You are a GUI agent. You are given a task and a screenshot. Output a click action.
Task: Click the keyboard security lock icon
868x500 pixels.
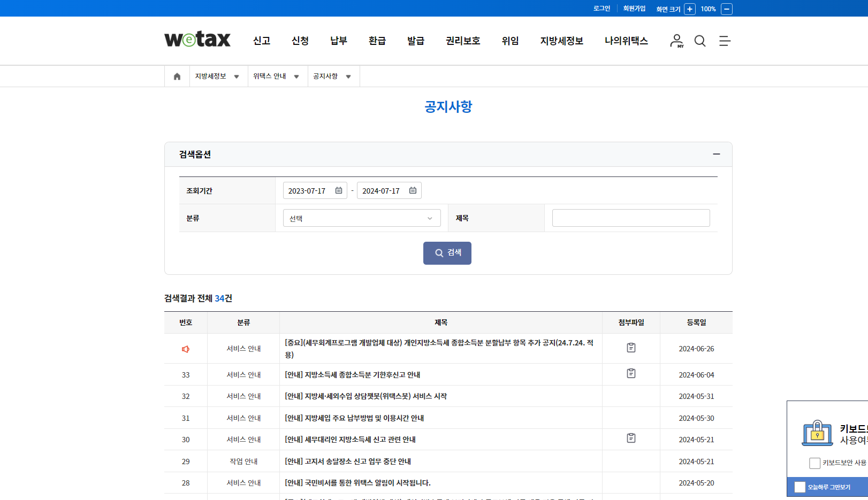[x=817, y=433]
